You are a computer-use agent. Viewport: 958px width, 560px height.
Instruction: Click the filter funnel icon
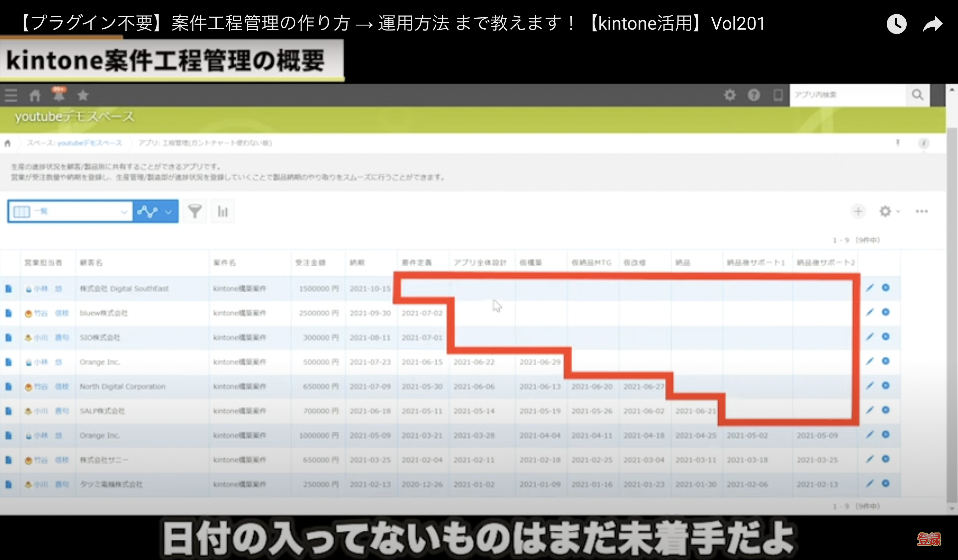click(195, 211)
